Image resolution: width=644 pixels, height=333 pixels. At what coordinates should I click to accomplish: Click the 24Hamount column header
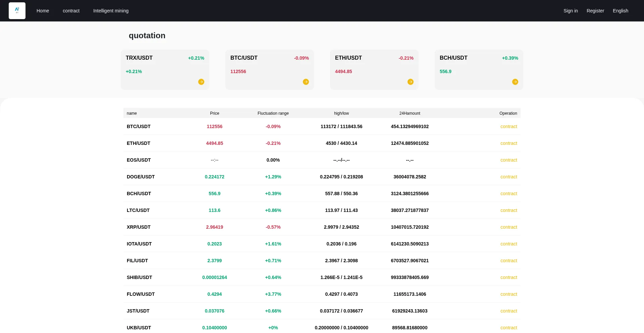(410, 113)
